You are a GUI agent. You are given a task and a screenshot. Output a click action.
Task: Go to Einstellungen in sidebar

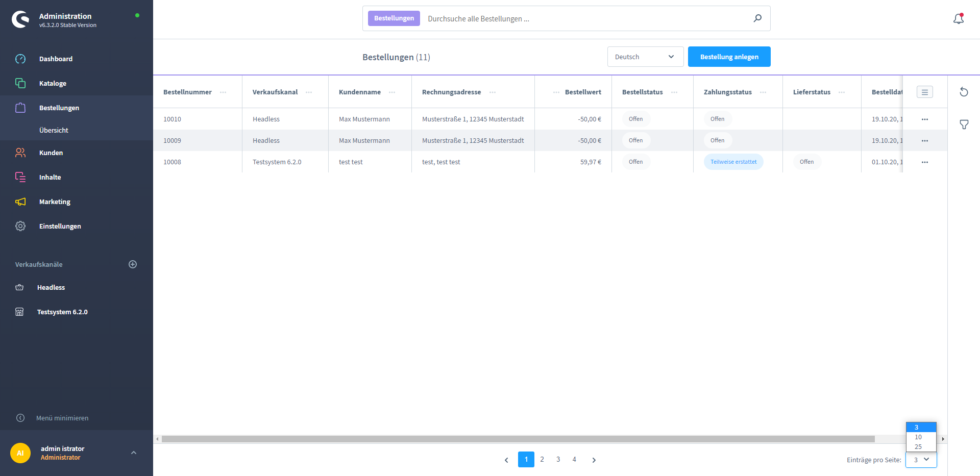click(60, 226)
